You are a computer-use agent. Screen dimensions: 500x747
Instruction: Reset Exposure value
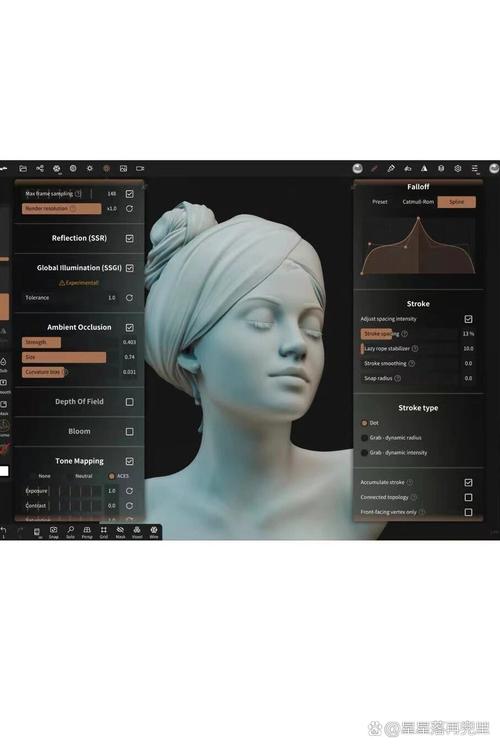click(x=130, y=491)
